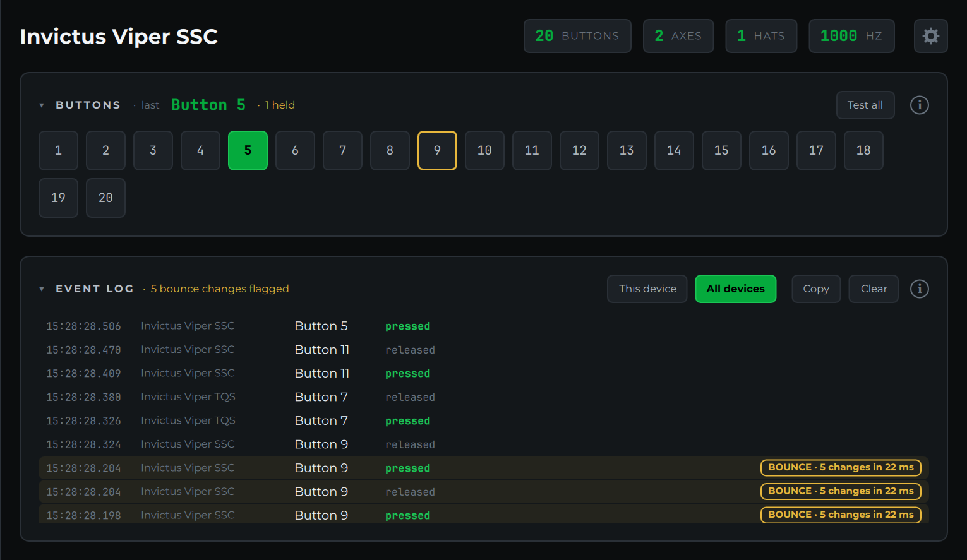Screen dimensions: 967x560
Task: Select the Button 11 released log row
Action: pos(483,350)
